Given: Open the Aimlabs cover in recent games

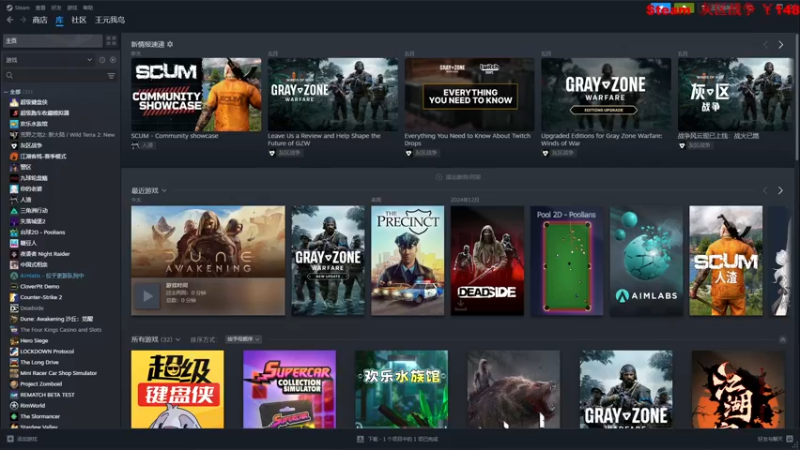Looking at the screenshot, I should [646, 260].
